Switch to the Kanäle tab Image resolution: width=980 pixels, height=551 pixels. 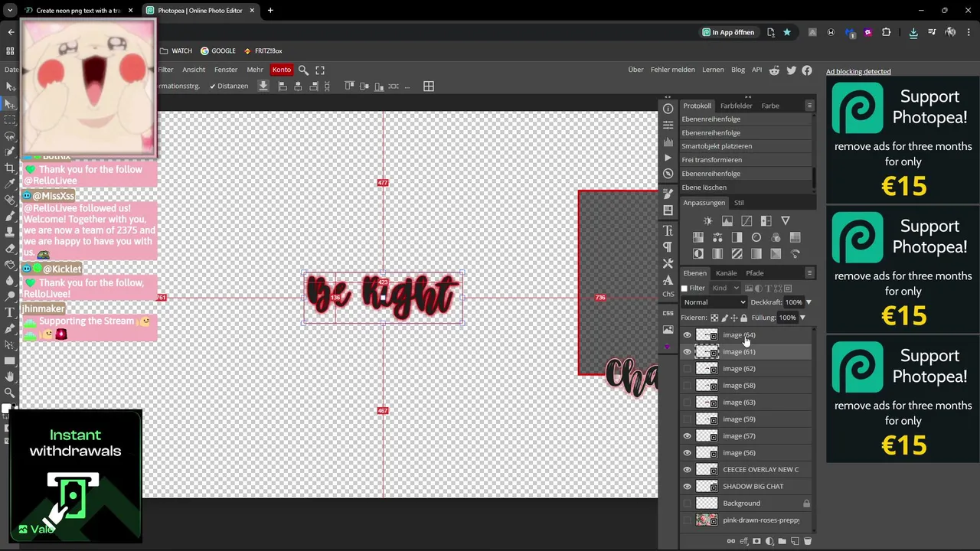tap(726, 273)
